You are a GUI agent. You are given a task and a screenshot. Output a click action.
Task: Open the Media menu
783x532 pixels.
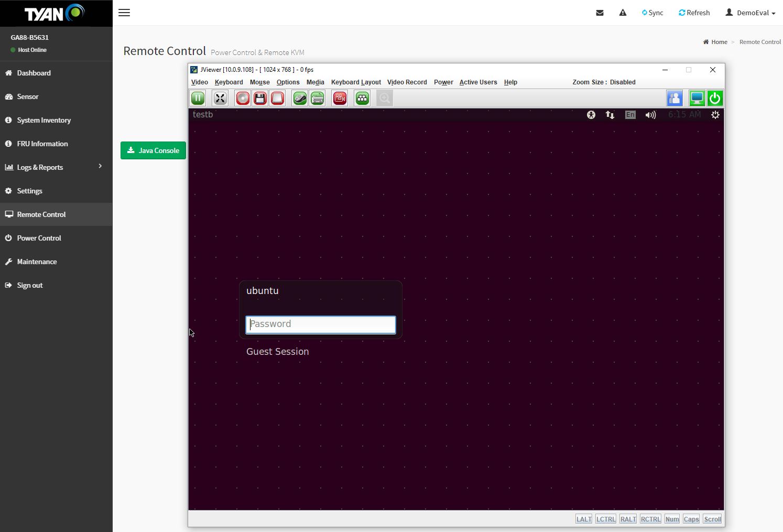click(316, 82)
